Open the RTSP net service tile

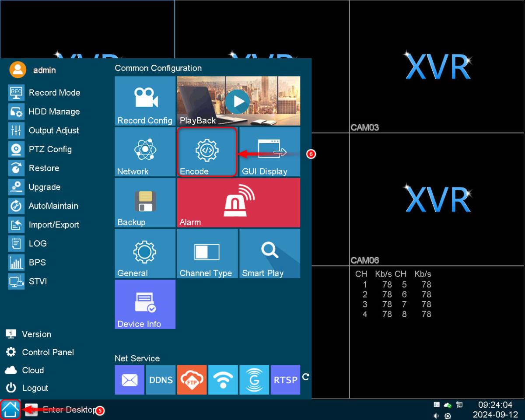[x=285, y=380]
